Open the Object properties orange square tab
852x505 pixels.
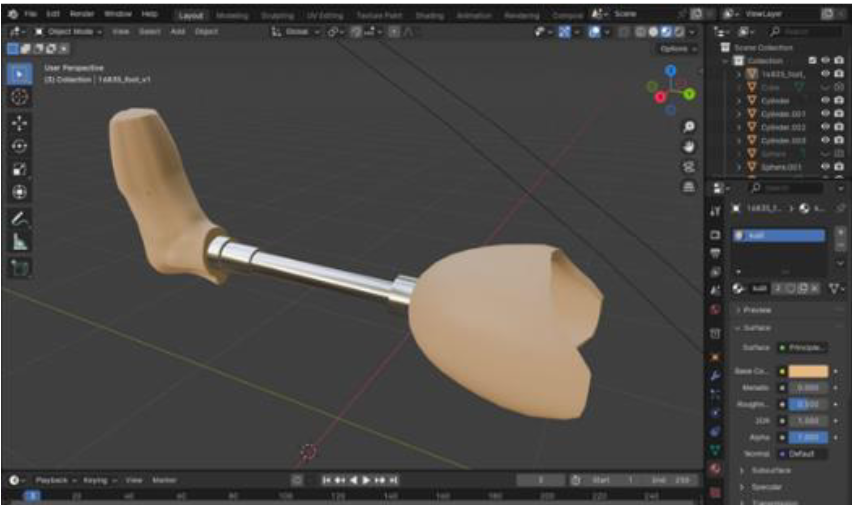pyautogui.click(x=715, y=357)
